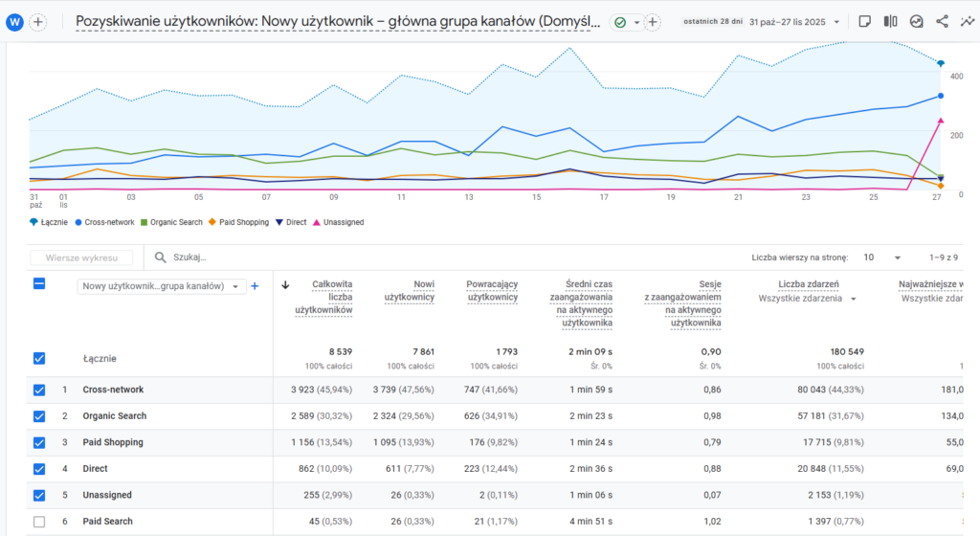Add filter with plus beside report title
The image size is (980, 536).
(653, 22)
